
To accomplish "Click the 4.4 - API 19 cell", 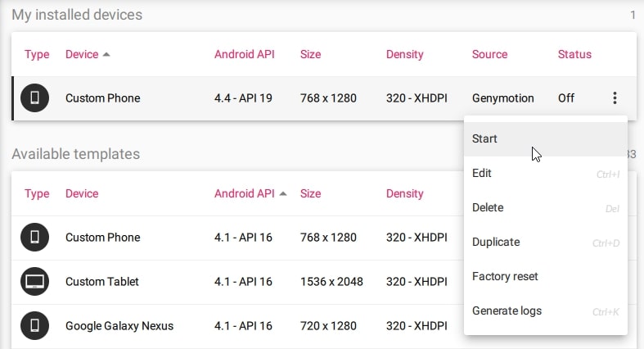I will coord(243,98).
